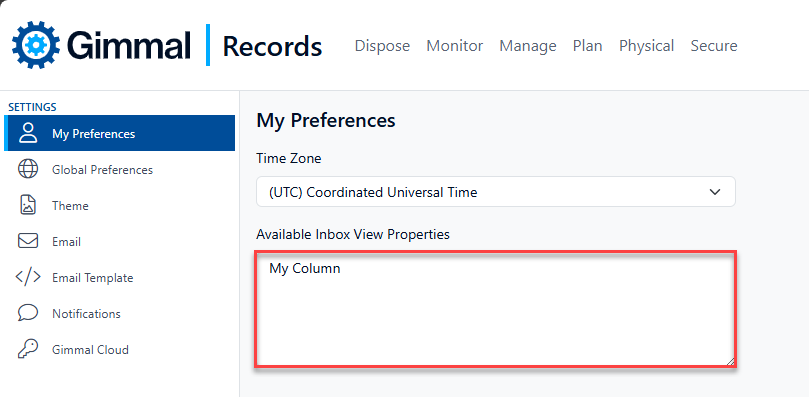Go to the Manage menu
The width and height of the screenshot is (809, 397).
point(528,46)
